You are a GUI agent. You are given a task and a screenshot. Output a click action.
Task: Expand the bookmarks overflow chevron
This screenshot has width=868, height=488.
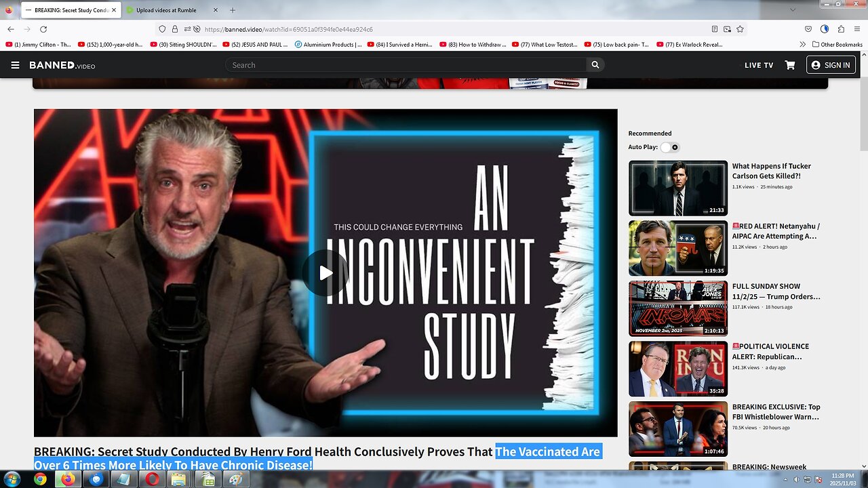click(x=803, y=45)
